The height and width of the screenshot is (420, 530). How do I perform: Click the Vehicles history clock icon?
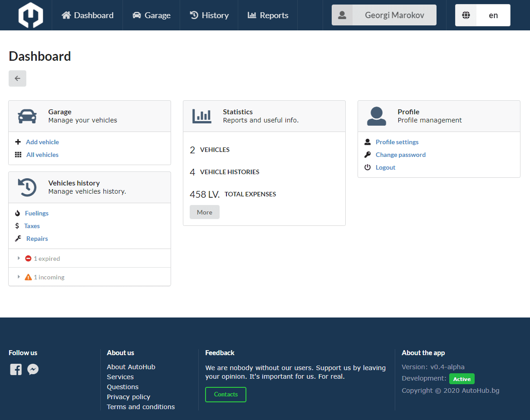[27, 187]
